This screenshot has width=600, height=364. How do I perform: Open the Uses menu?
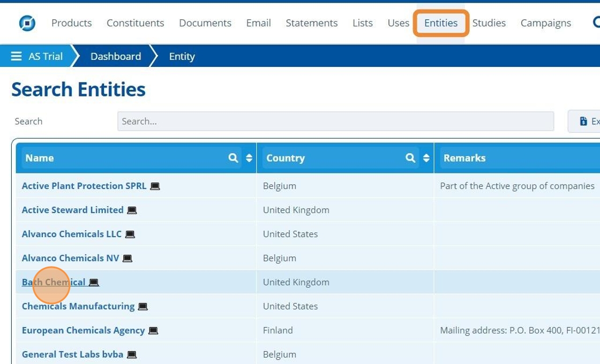399,23
